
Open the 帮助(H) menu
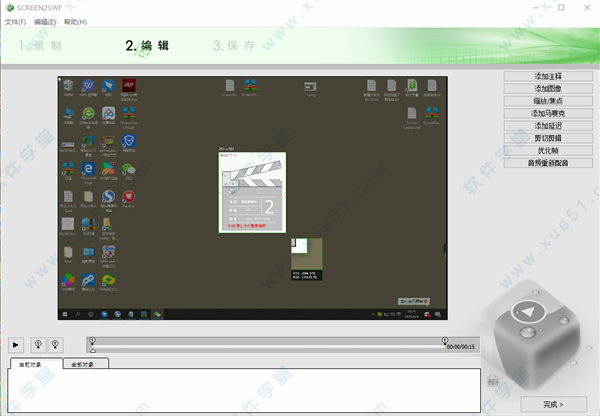[75, 21]
